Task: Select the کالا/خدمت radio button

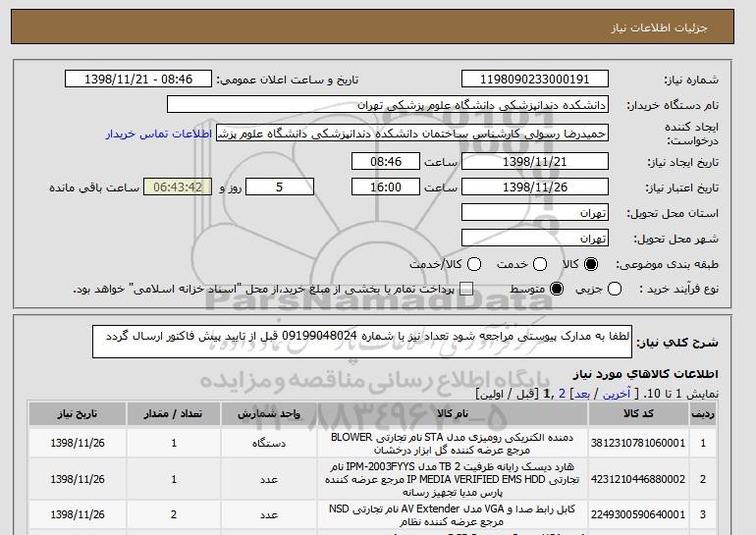Action: pos(474,264)
